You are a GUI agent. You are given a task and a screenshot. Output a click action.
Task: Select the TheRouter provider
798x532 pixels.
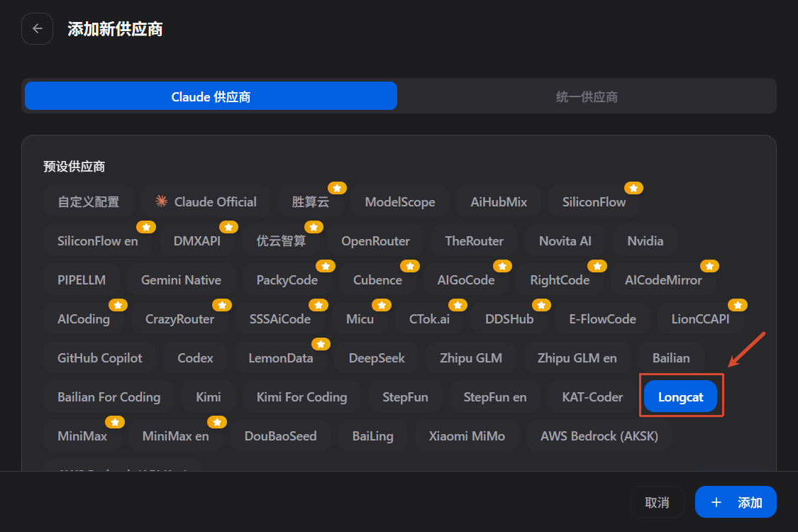point(475,240)
